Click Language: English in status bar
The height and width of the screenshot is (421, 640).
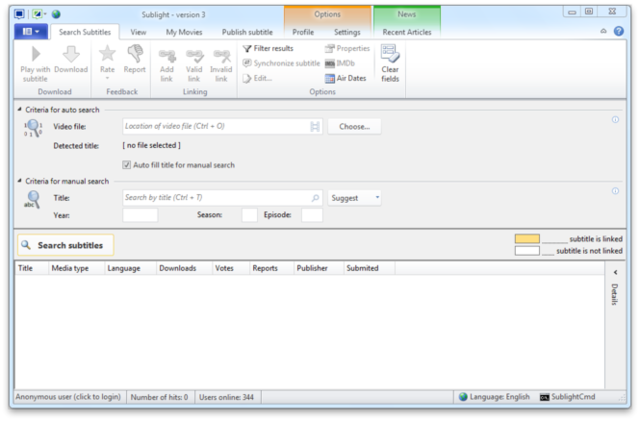pos(494,397)
